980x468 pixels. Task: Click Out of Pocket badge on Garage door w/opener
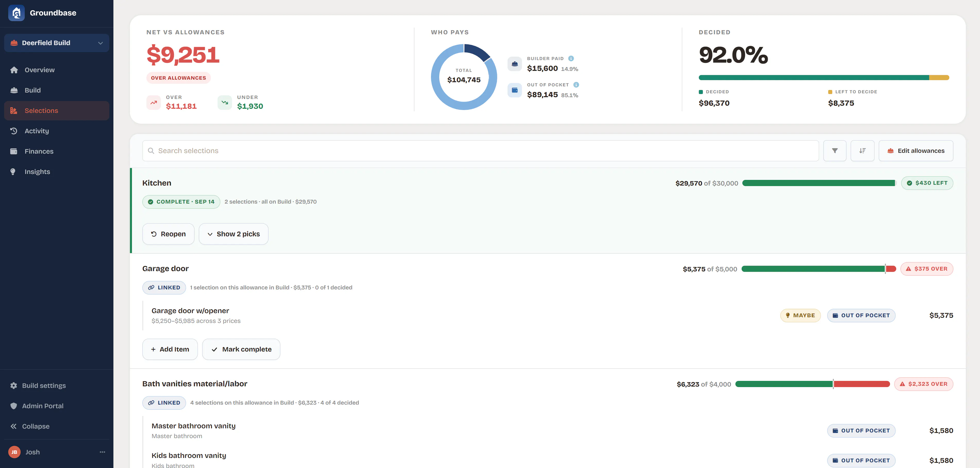[861, 315]
